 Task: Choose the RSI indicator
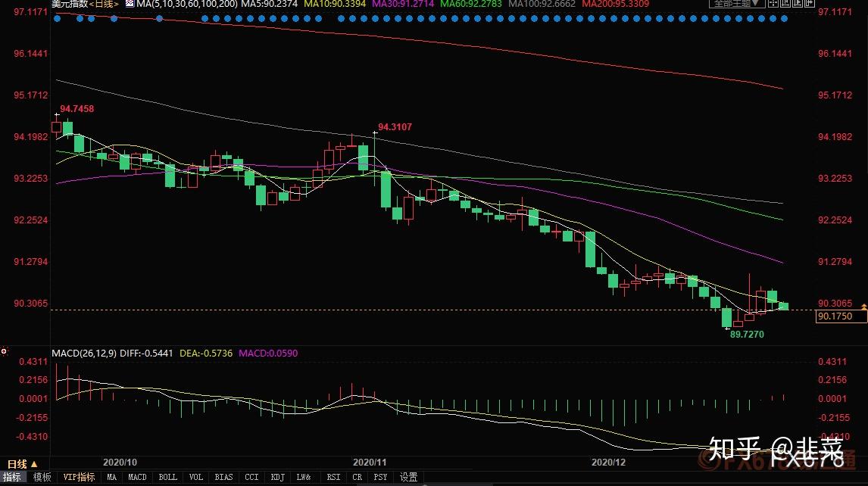coord(333,478)
